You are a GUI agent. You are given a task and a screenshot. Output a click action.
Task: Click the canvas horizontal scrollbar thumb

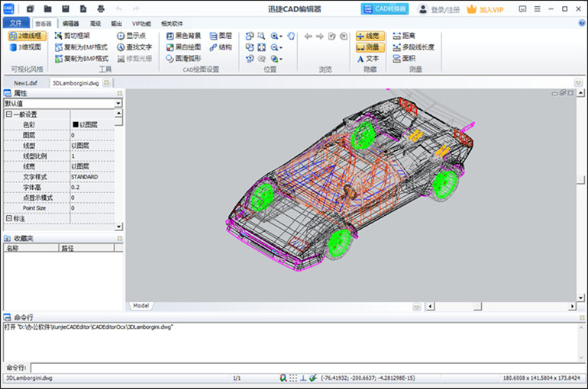click(477, 307)
